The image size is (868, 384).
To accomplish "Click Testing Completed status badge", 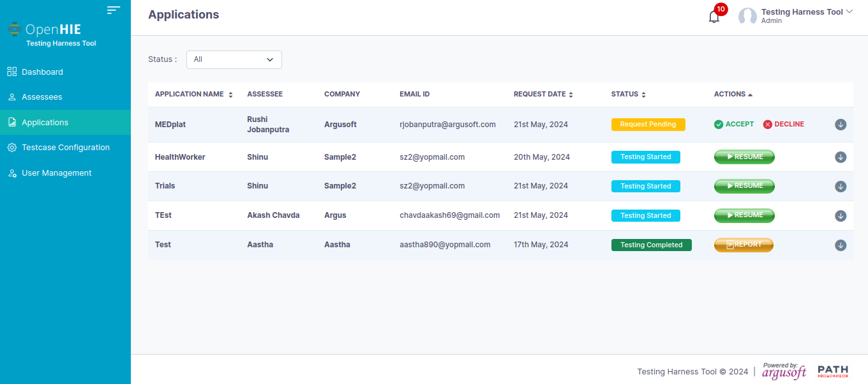I will click(652, 245).
